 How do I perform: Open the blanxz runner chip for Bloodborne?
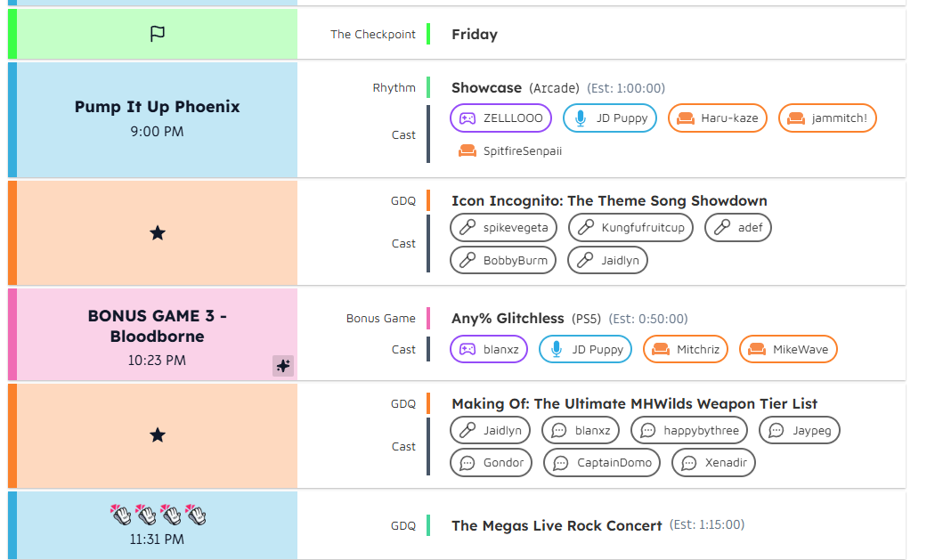tap(489, 350)
